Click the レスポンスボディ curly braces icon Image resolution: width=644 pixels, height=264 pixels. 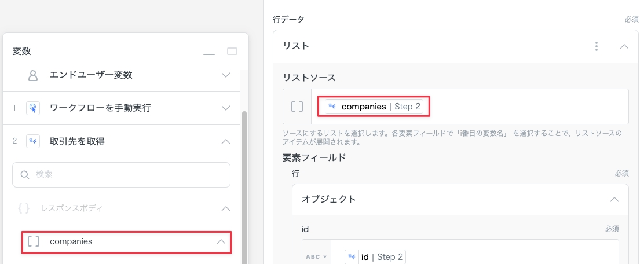point(24,208)
